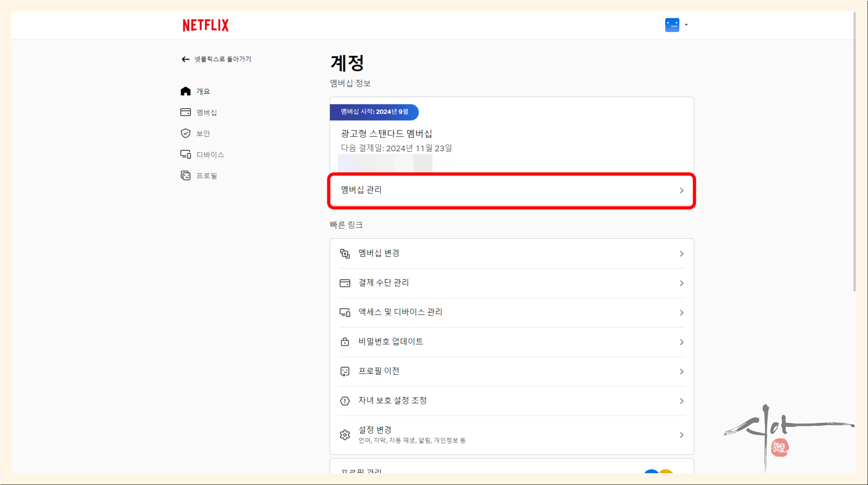Click the back arrow to return to Netflix
This screenshot has height=485, width=868.
(185, 59)
